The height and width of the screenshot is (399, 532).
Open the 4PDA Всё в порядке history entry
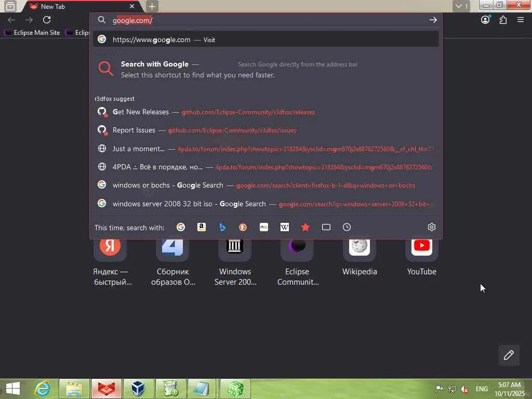pyautogui.click(x=265, y=167)
